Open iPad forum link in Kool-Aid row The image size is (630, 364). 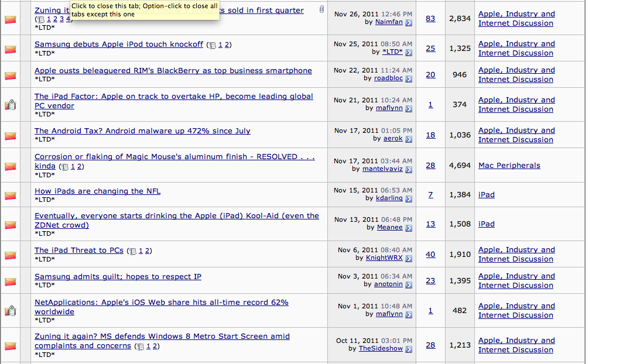coord(486,224)
